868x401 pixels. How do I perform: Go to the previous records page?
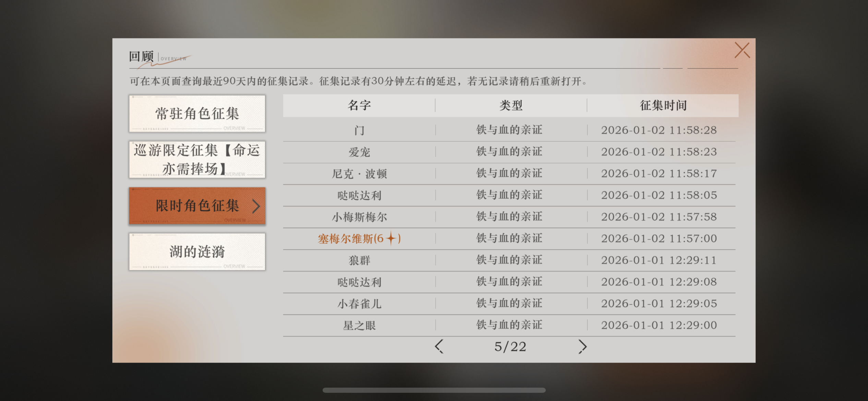coord(439,347)
